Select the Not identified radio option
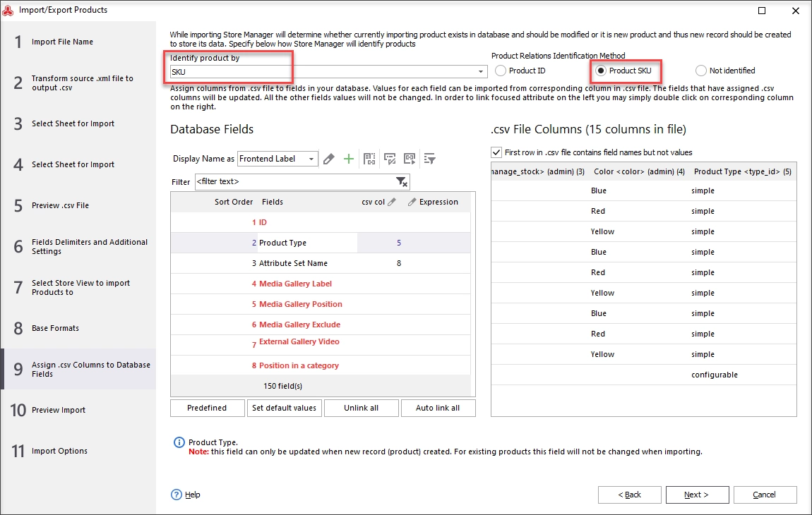This screenshot has width=812, height=515. click(700, 71)
